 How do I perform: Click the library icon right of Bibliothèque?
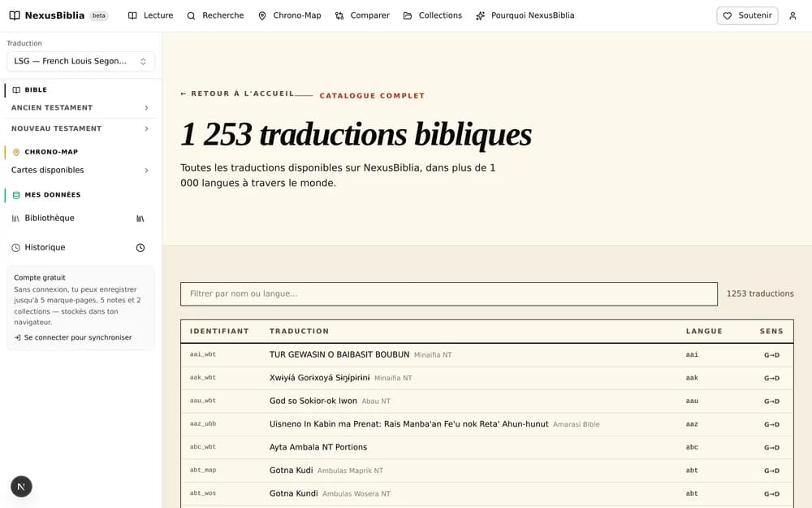pyautogui.click(x=140, y=218)
